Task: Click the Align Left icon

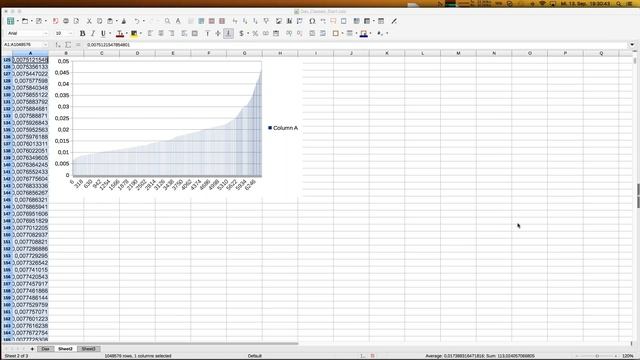Action: pyautogui.click(x=151, y=33)
